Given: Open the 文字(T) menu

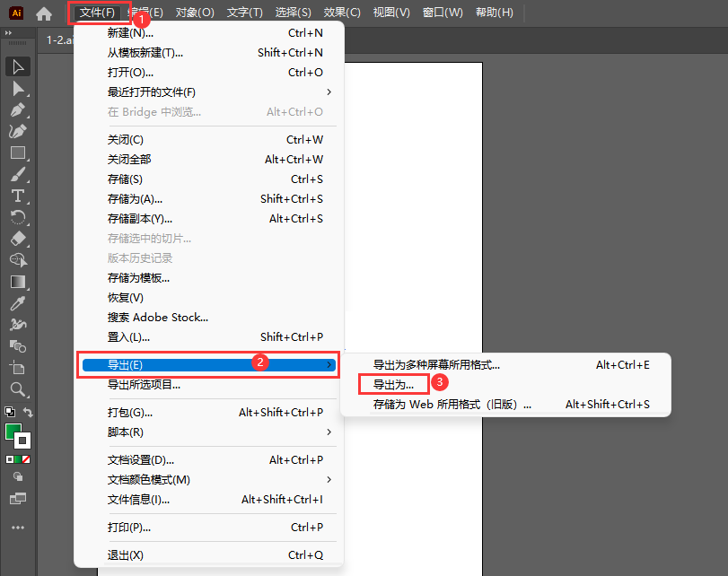Looking at the screenshot, I should [x=245, y=13].
